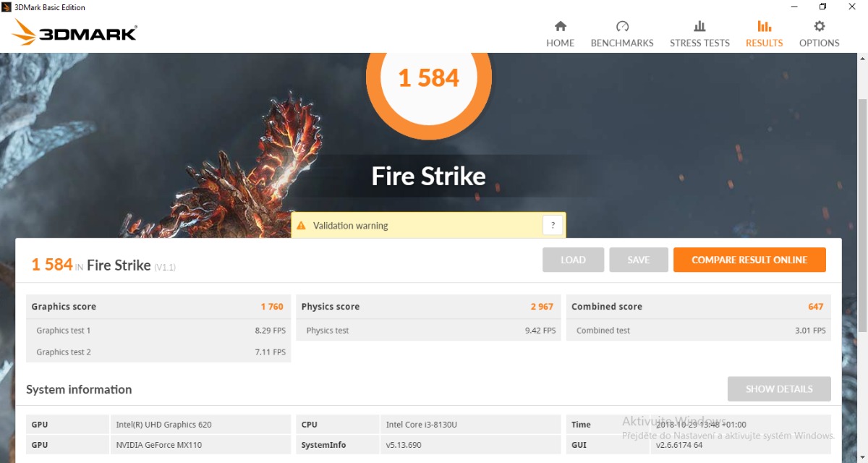This screenshot has height=463, width=868.
Task: Open Options using the gear icon
Action: pos(819,27)
